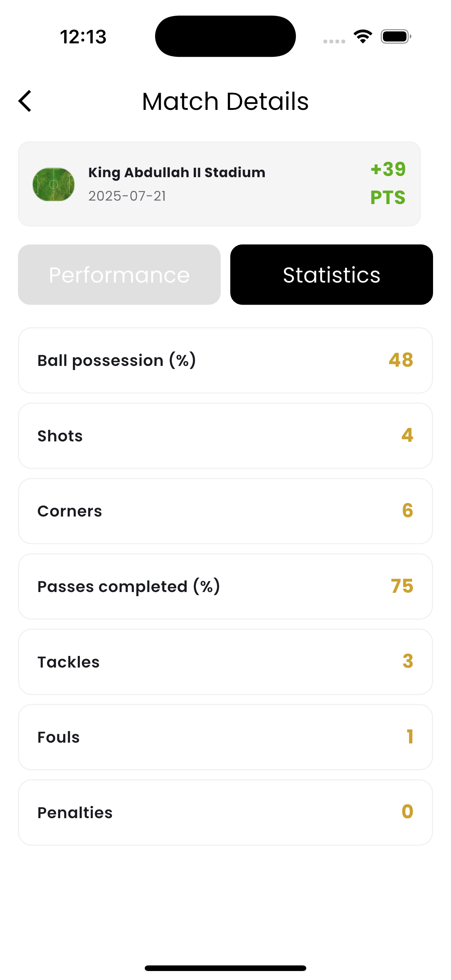Go back using the left chevron
Image resolution: width=451 pixels, height=980 pixels.
coord(25,101)
